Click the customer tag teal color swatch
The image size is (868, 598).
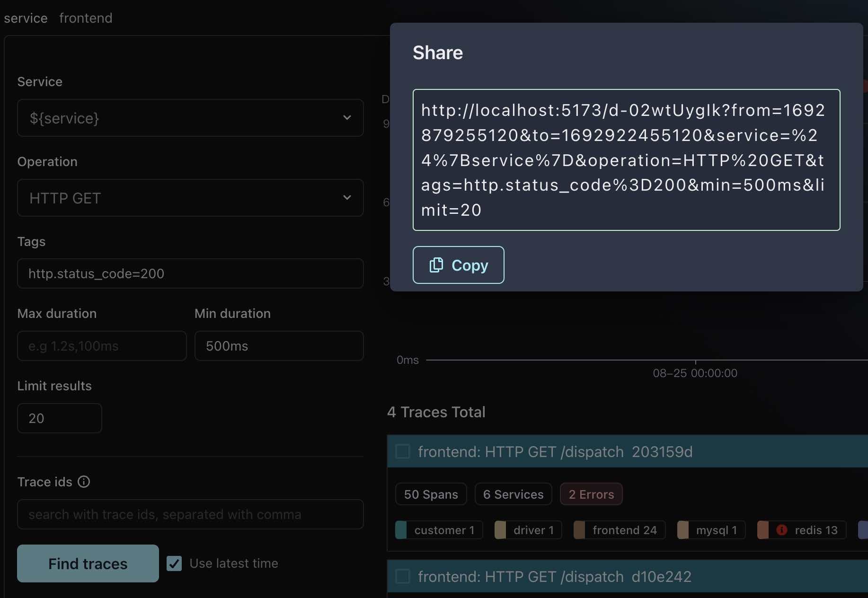[401, 530]
